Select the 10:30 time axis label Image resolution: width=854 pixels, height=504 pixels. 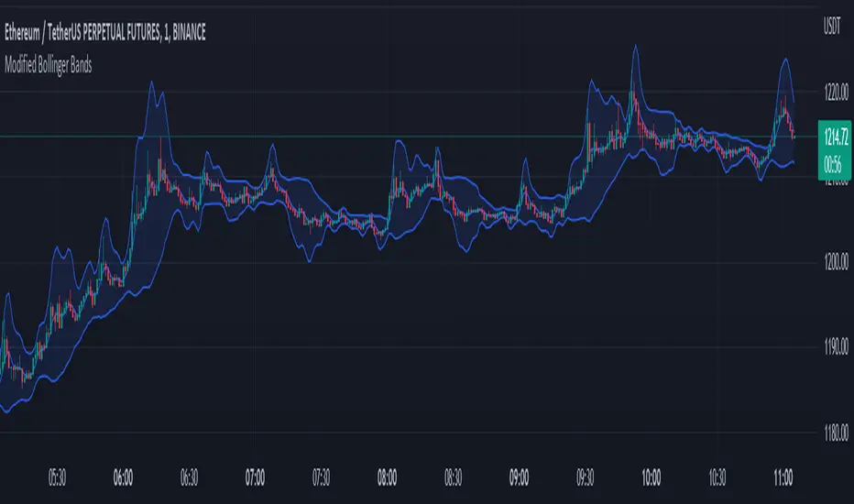click(x=717, y=477)
